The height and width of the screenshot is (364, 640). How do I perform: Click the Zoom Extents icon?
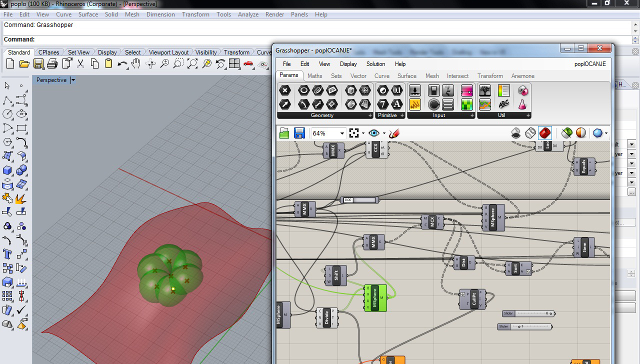192,63
